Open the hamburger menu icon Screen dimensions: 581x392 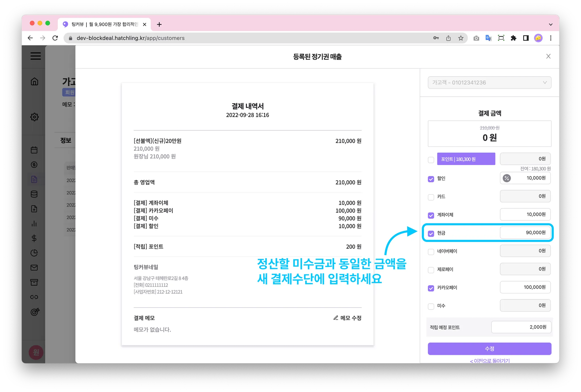[x=35, y=56]
